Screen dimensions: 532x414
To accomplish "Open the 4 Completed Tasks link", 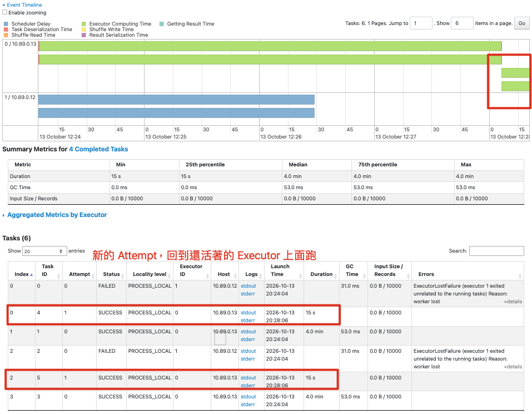I will 98,149.
